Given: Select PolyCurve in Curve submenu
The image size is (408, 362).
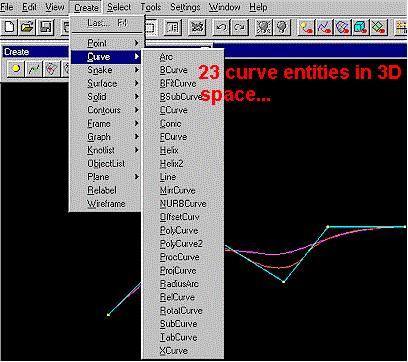Looking at the screenshot, I should coord(183,230).
